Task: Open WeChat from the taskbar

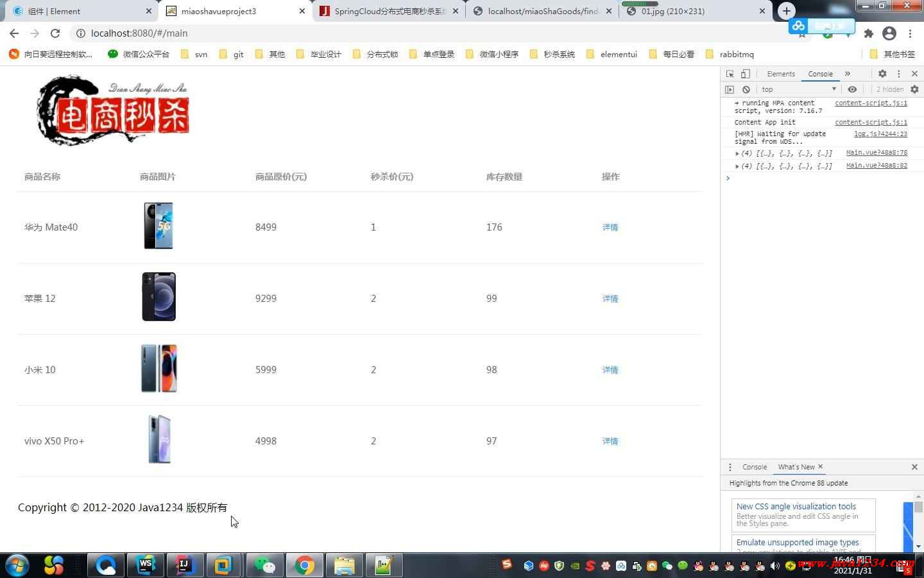Action: click(x=264, y=565)
